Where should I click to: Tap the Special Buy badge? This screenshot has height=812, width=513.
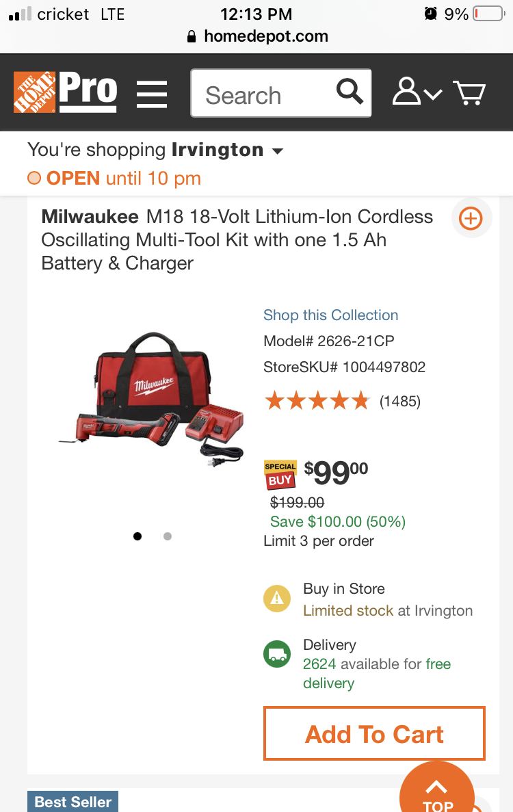click(280, 473)
